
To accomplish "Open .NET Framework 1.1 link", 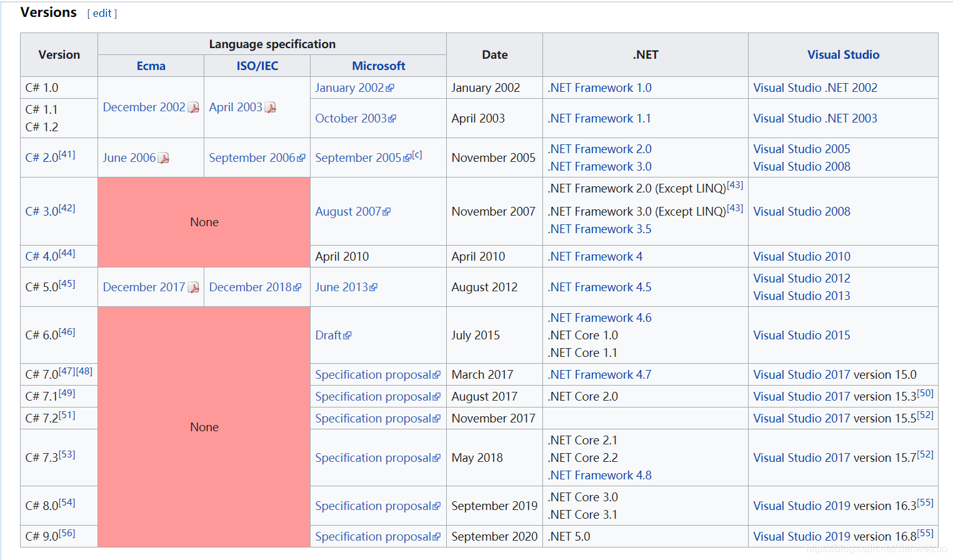I will point(599,118).
